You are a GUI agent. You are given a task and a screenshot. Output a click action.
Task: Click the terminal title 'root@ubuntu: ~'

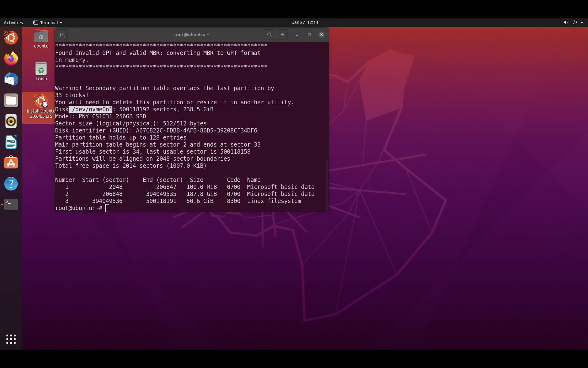pyautogui.click(x=191, y=35)
